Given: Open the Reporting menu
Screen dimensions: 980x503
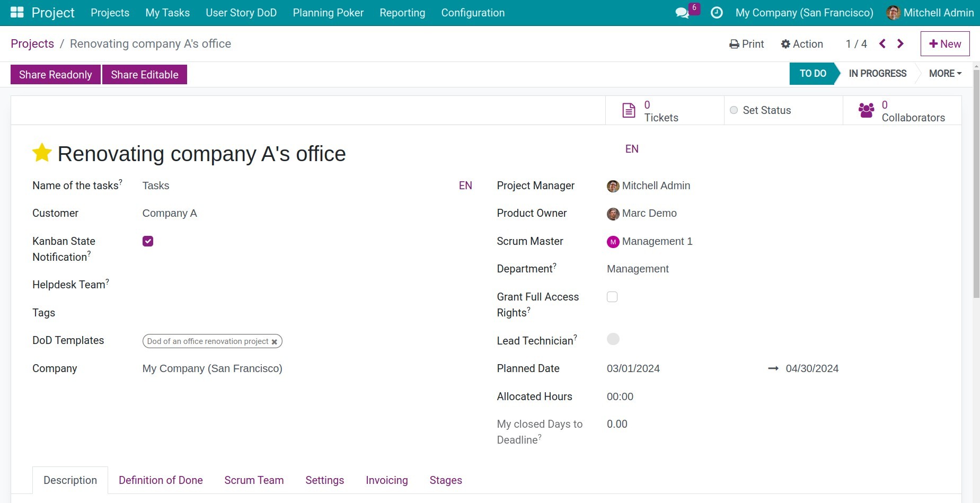Looking at the screenshot, I should [402, 13].
